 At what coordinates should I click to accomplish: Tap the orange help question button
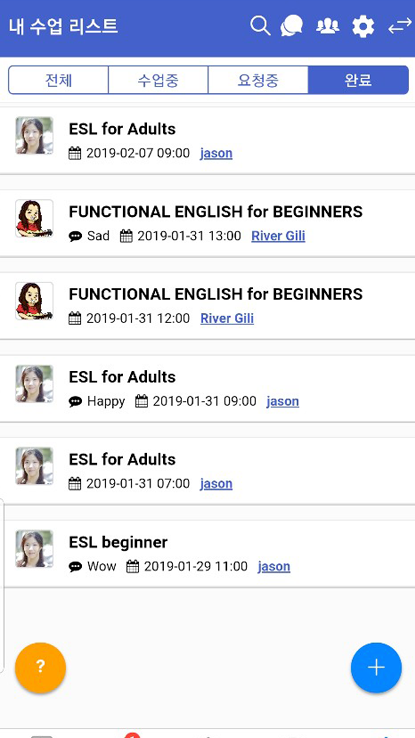click(x=40, y=667)
